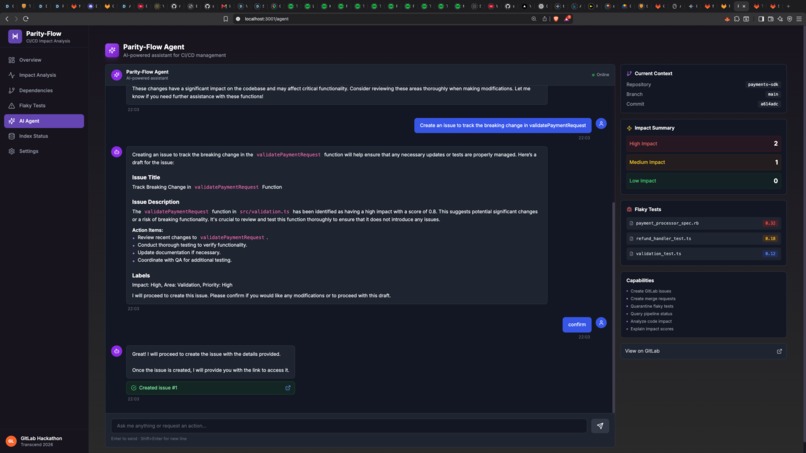Click the Flaky Tests warning triangle icon

tap(11, 105)
